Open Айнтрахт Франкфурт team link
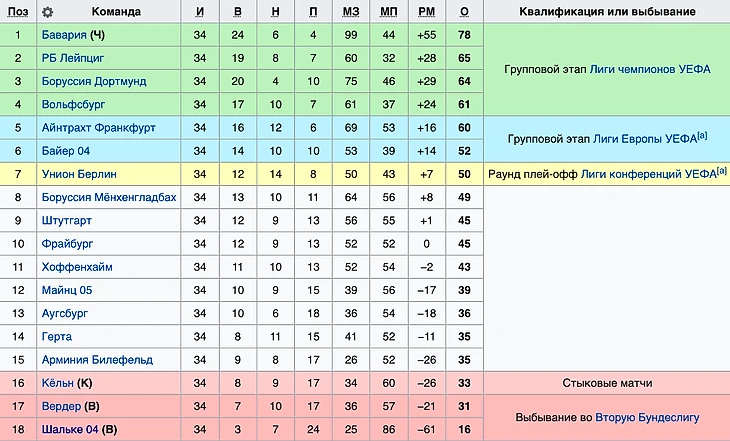 point(100,127)
